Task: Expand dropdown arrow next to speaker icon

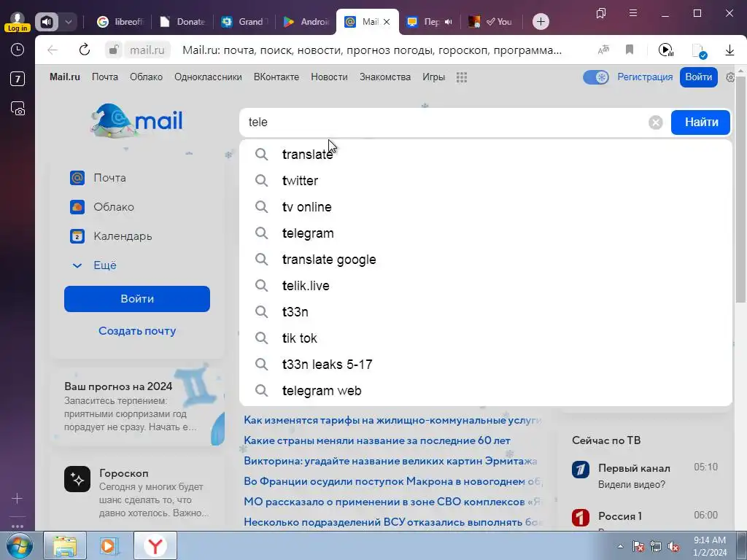Action: [x=68, y=22]
